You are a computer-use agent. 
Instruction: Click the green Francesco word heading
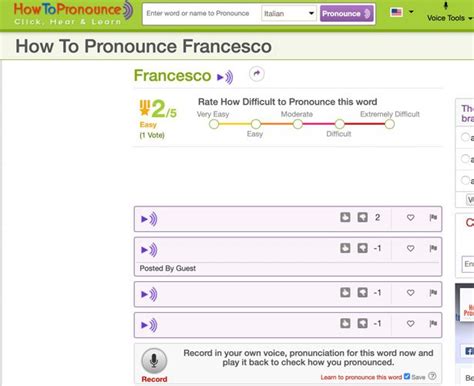coord(172,76)
